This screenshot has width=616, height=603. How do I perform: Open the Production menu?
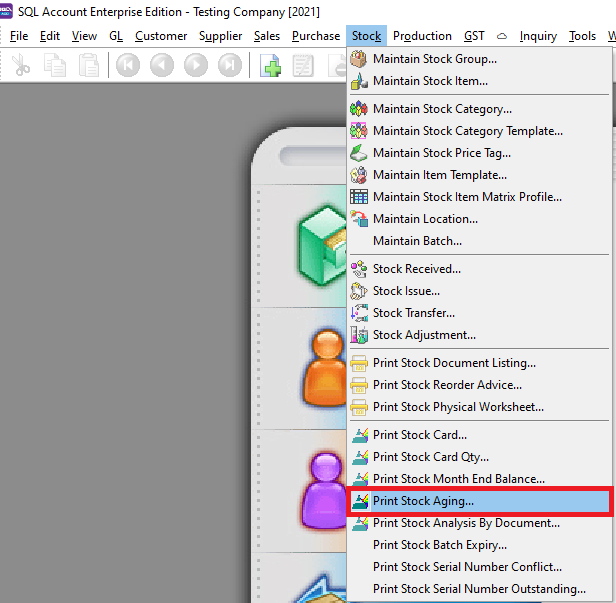point(422,36)
